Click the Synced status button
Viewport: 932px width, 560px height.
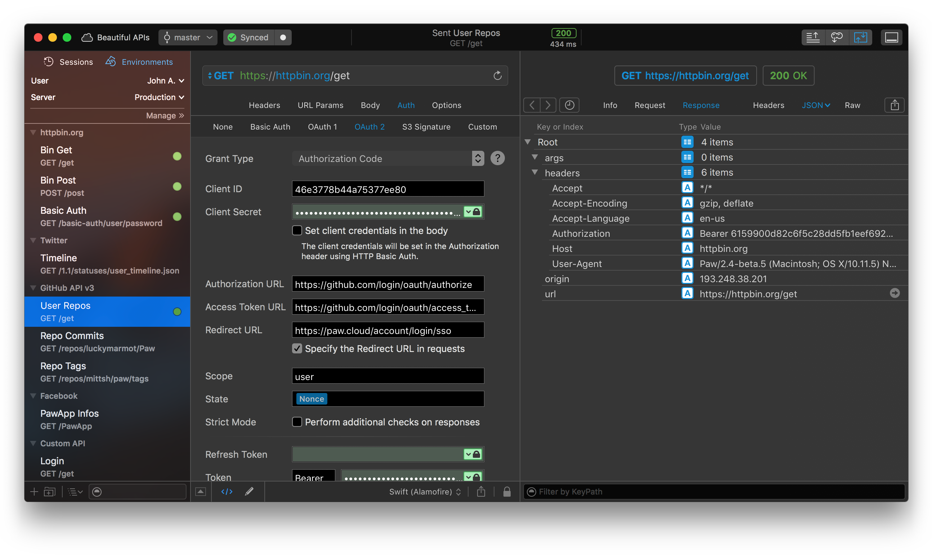click(249, 37)
